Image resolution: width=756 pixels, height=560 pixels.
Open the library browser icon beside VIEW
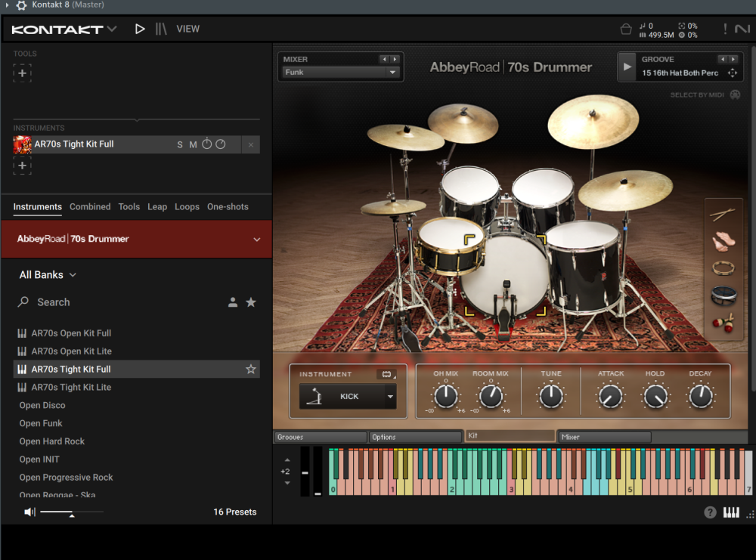point(161,29)
